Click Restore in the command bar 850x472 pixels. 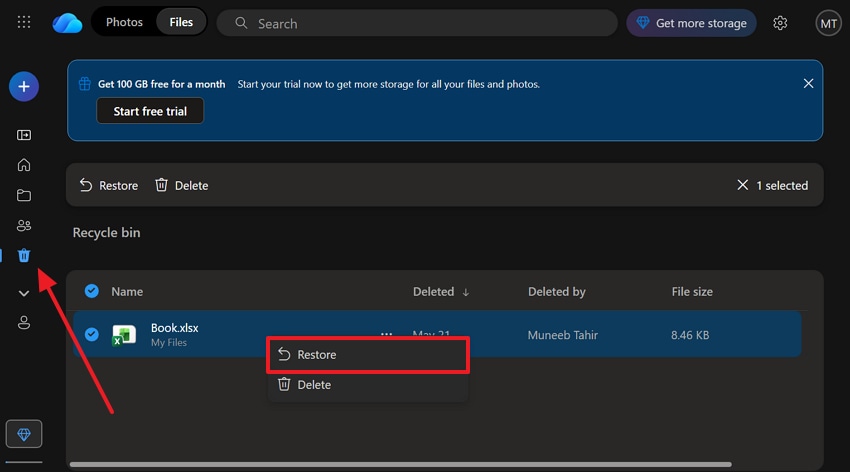109,185
